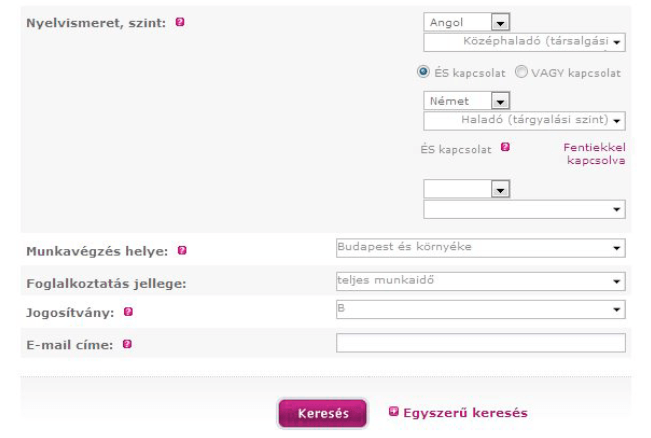Expand the Középhaladó level dropdown

(524, 42)
